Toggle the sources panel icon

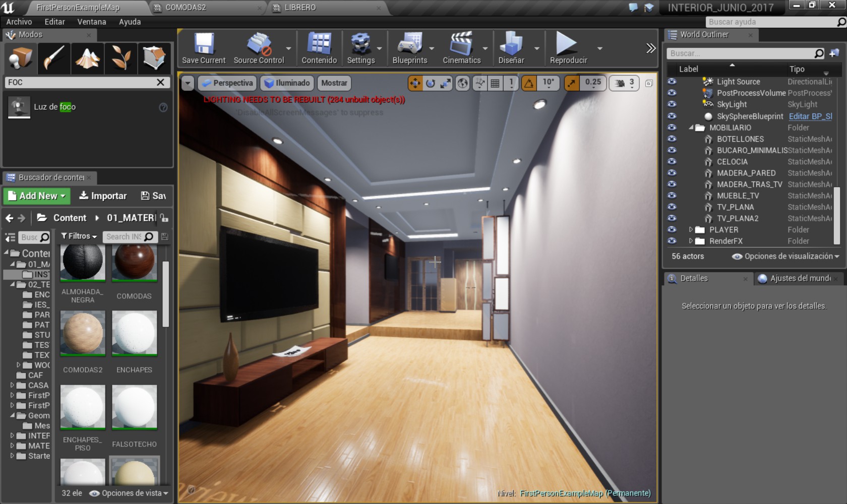point(10,237)
